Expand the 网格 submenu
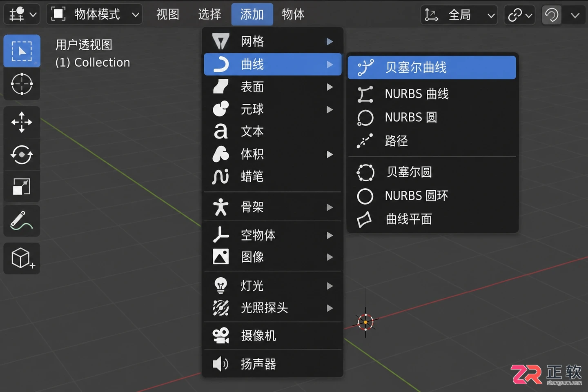The width and height of the screenshot is (588, 392). tap(273, 41)
